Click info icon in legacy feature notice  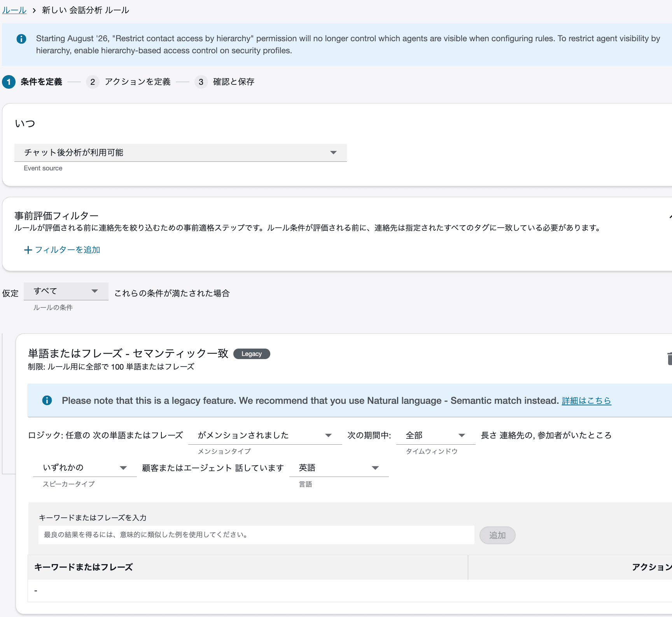click(47, 400)
